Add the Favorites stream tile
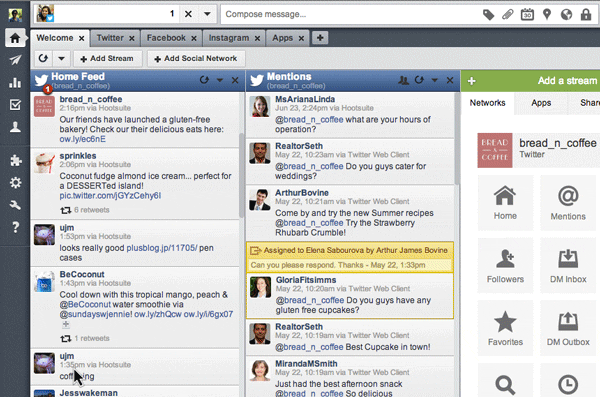The height and width of the screenshot is (397, 600). coord(505,328)
